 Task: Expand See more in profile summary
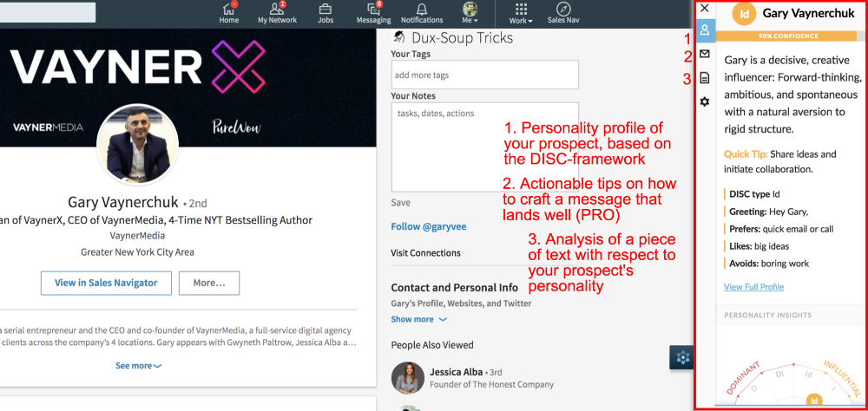138,366
